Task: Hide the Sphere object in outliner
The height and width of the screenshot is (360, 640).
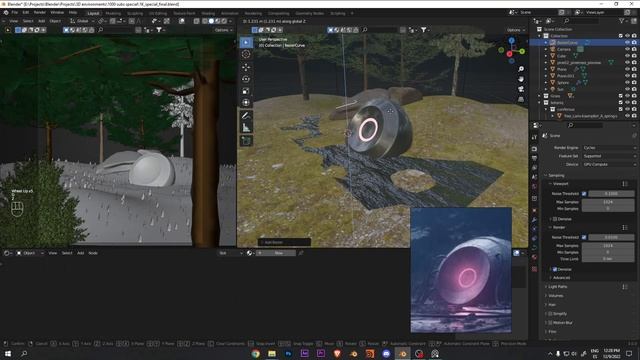Action: click(627, 82)
